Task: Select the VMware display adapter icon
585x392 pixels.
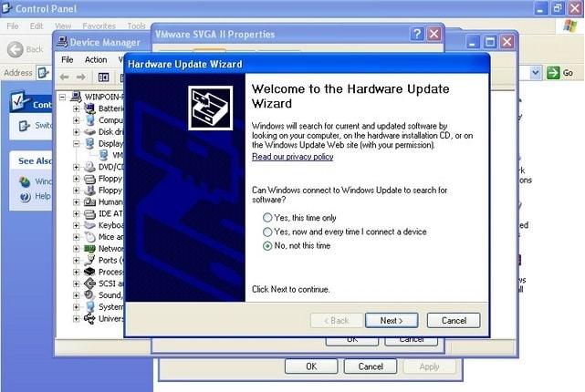Action: 103,155
